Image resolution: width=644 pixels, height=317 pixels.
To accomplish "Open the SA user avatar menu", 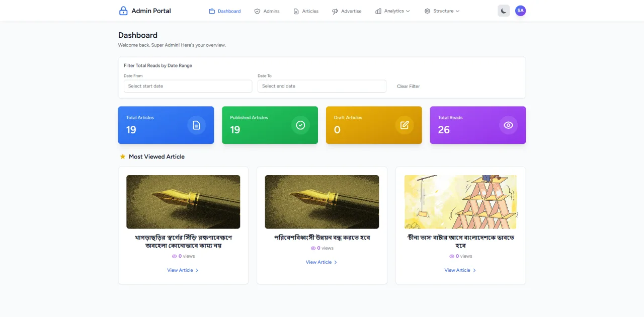I will [520, 11].
